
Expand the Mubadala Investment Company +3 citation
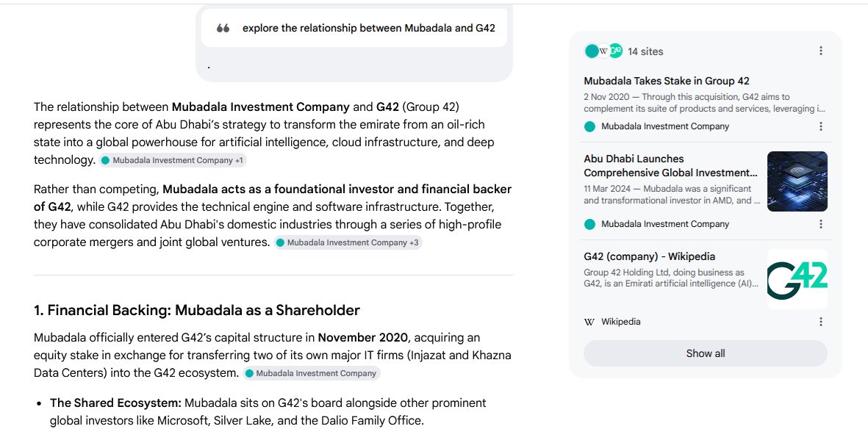pos(348,242)
